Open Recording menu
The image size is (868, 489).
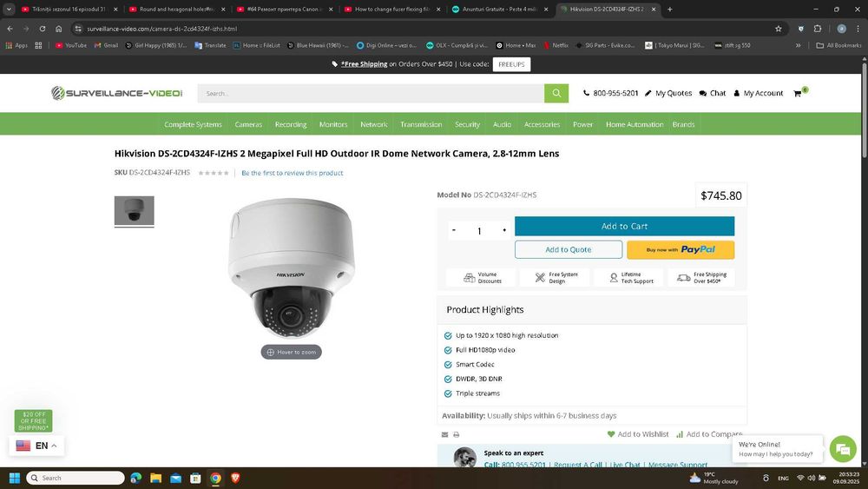point(291,124)
